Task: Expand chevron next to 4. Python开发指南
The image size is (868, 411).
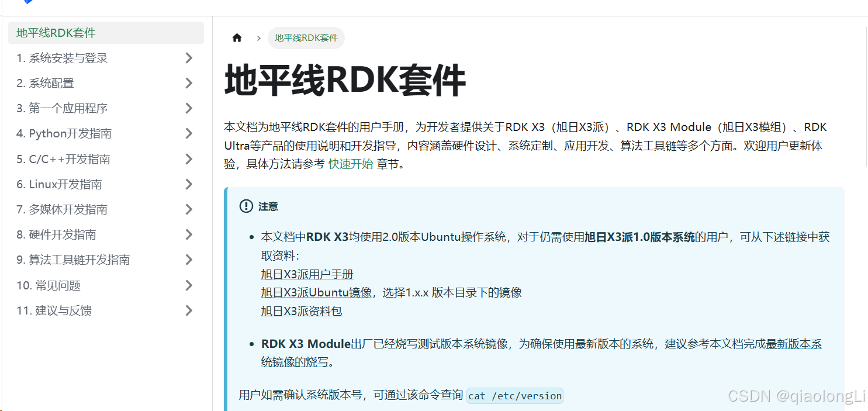Action: pos(189,133)
